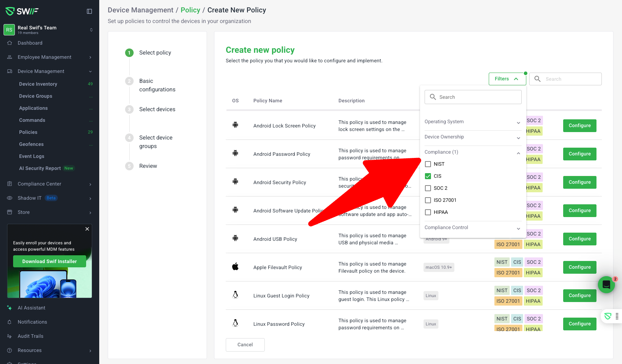Click the Apple logo for Filevault Policy
622x364 pixels.
tap(235, 267)
